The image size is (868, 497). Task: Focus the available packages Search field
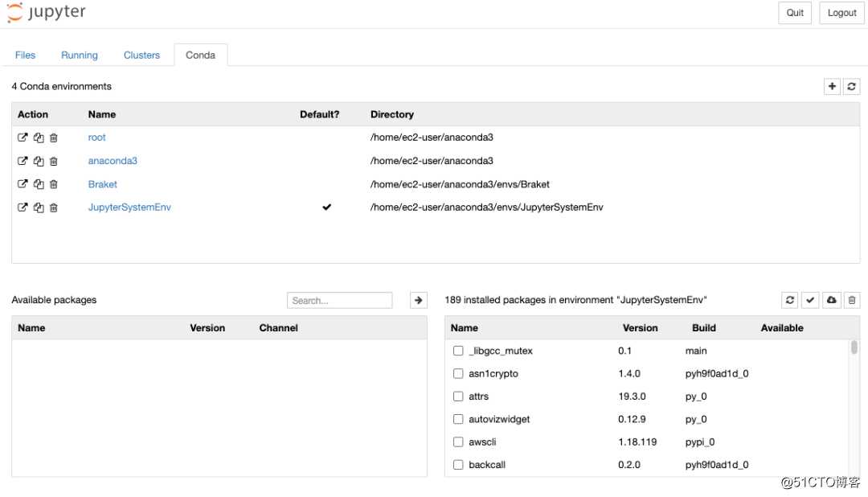339,300
